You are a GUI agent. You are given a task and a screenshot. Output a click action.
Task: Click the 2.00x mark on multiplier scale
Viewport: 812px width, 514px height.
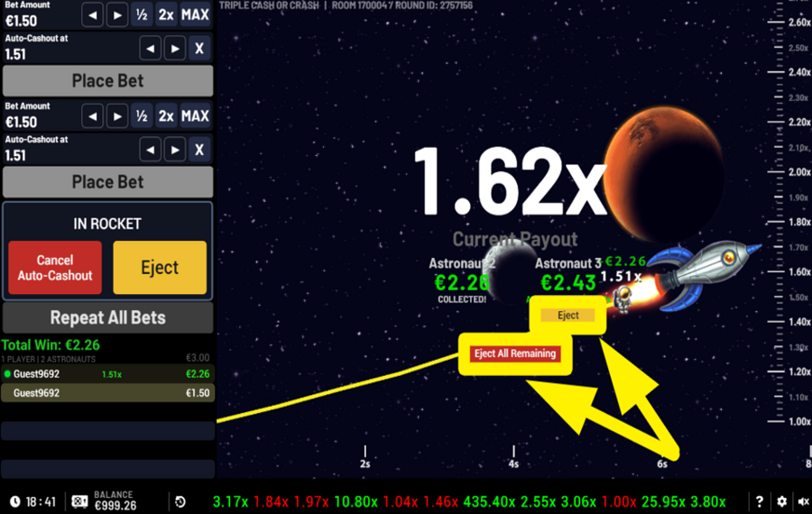[799, 172]
